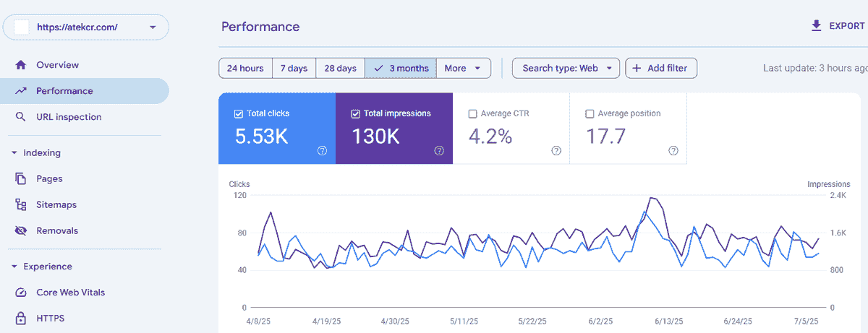Select the 3 months date range
Viewport: 868px width, 333px height.
click(401, 69)
